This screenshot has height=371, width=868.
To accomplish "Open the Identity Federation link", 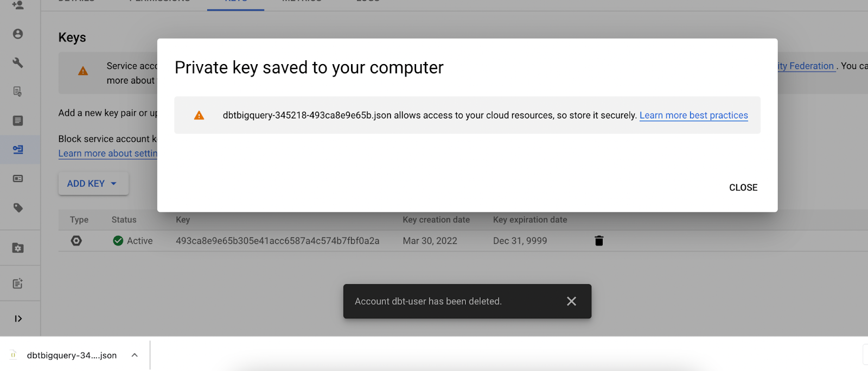I will click(807, 66).
